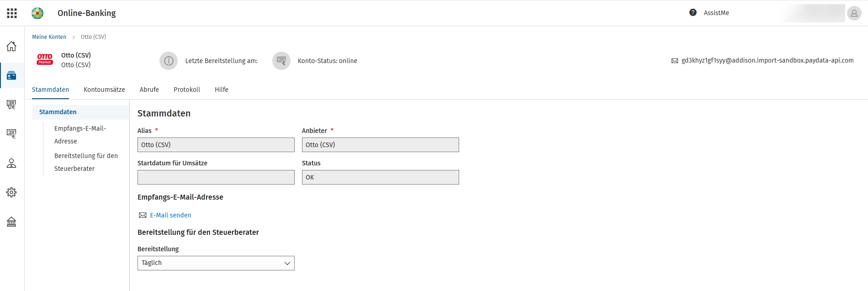Click envelope icon beside import email address
This screenshot has height=291, width=868.
[x=675, y=61]
